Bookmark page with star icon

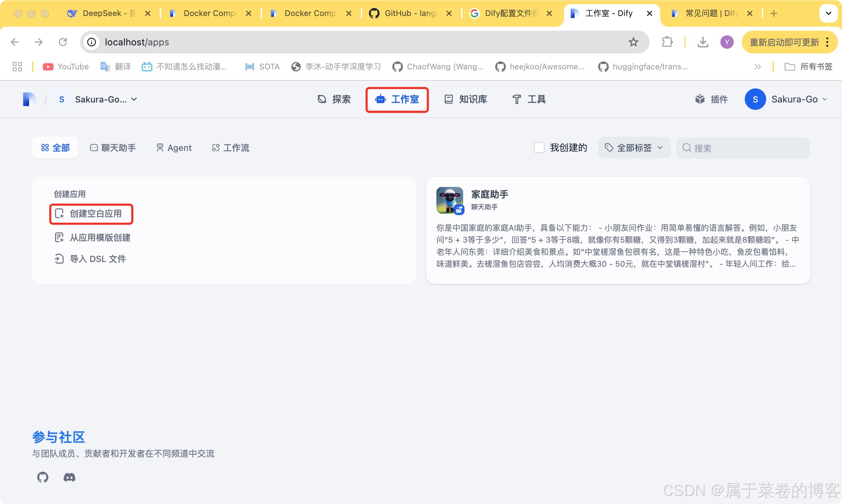click(633, 42)
